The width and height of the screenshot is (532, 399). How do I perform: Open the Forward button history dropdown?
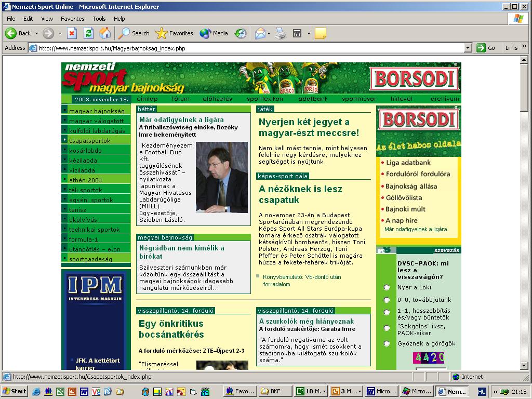(60, 33)
